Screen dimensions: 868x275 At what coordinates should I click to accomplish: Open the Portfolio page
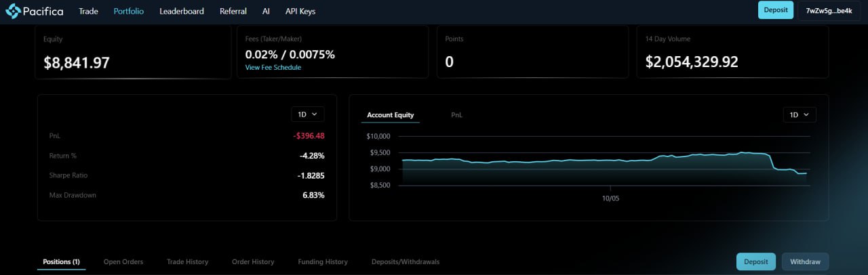pyautogui.click(x=129, y=12)
